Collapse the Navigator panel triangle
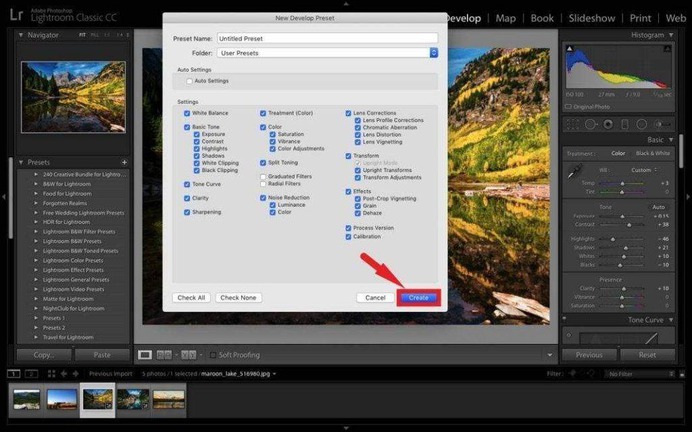The width and height of the screenshot is (692, 432). click(21, 35)
